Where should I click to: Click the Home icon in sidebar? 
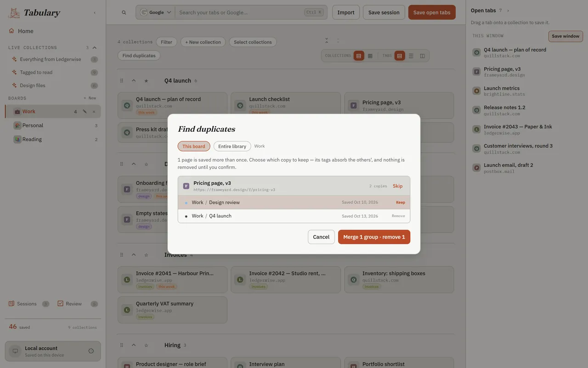(11, 31)
